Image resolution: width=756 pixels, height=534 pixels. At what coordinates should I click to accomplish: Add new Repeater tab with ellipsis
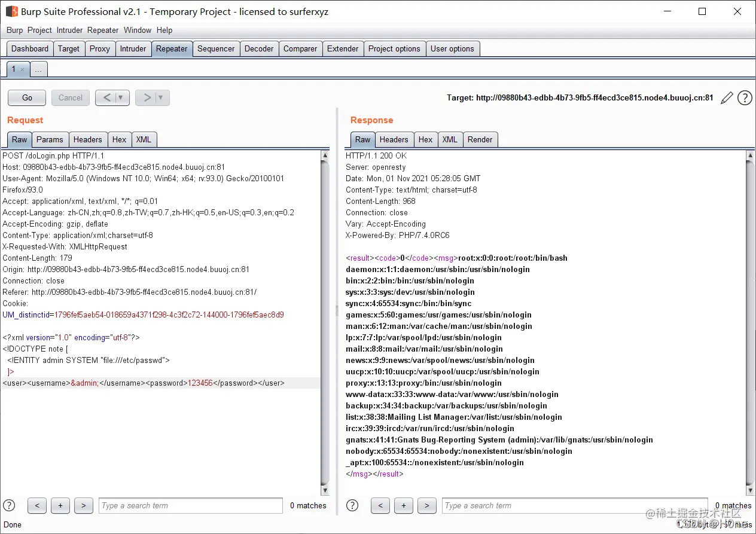click(38, 70)
